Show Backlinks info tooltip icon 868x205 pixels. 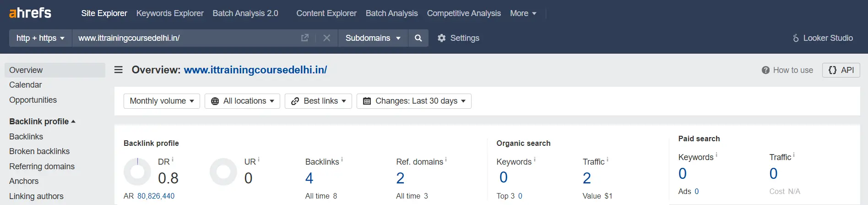point(342,160)
